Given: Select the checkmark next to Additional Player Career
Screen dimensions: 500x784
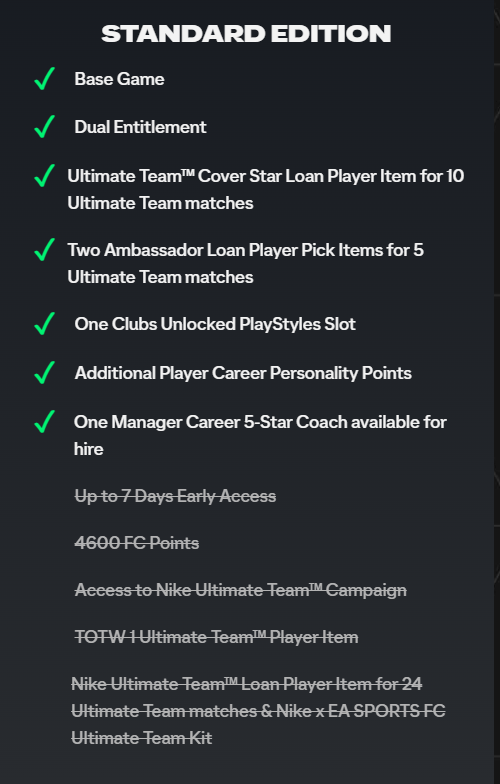Looking at the screenshot, I should point(44,373).
